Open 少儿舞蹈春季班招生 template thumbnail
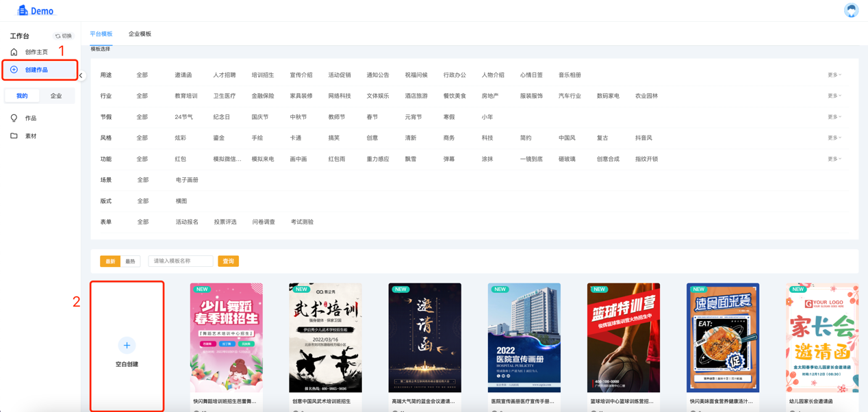The image size is (868, 412). click(x=226, y=337)
